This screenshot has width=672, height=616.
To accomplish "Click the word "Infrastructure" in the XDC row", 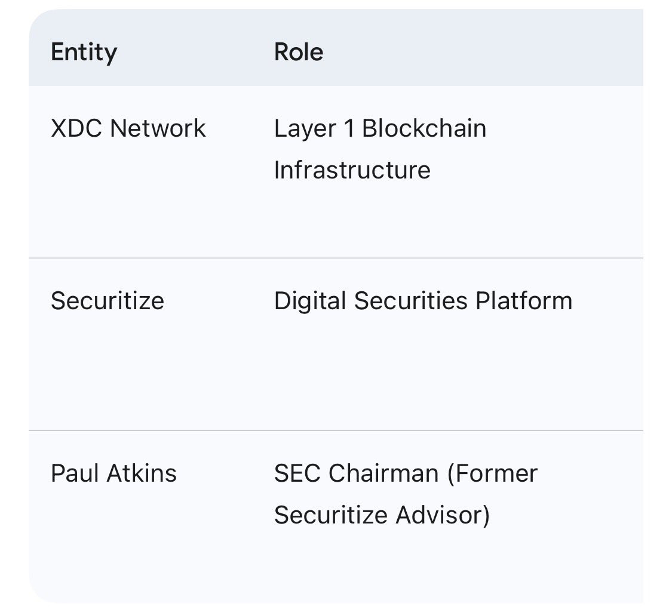I will [x=352, y=170].
